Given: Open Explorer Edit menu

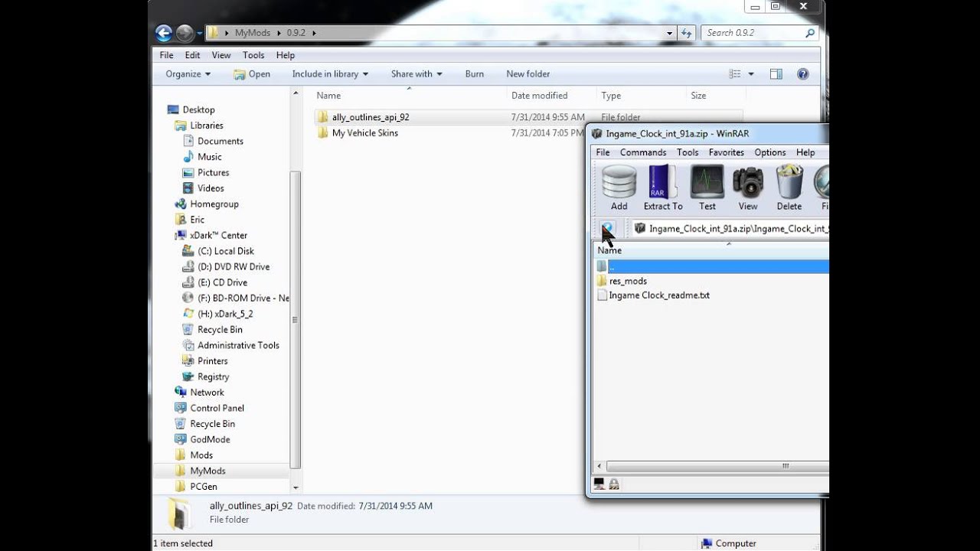Looking at the screenshot, I should pyautogui.click(x=192, y=55).
